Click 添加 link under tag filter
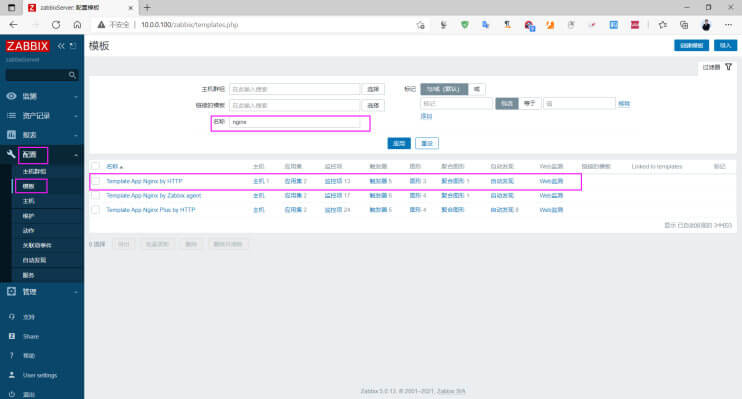The image size is (742, 399). click(426, 116)
